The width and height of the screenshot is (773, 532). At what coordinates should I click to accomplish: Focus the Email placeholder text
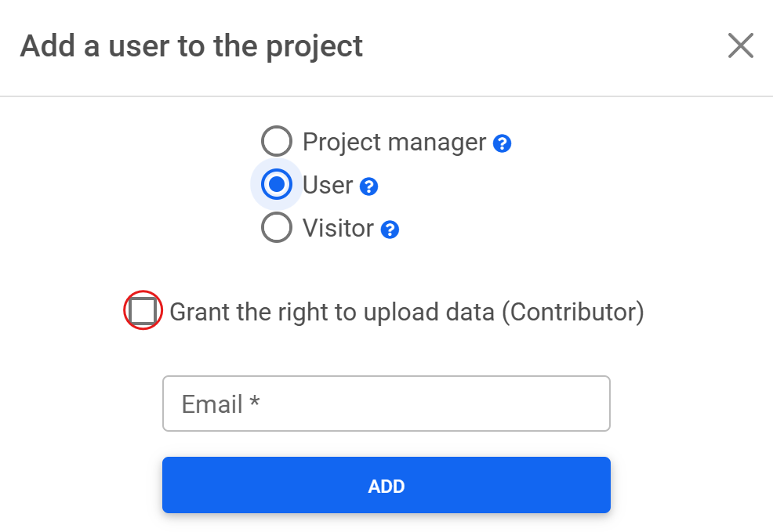click(220, 404)
